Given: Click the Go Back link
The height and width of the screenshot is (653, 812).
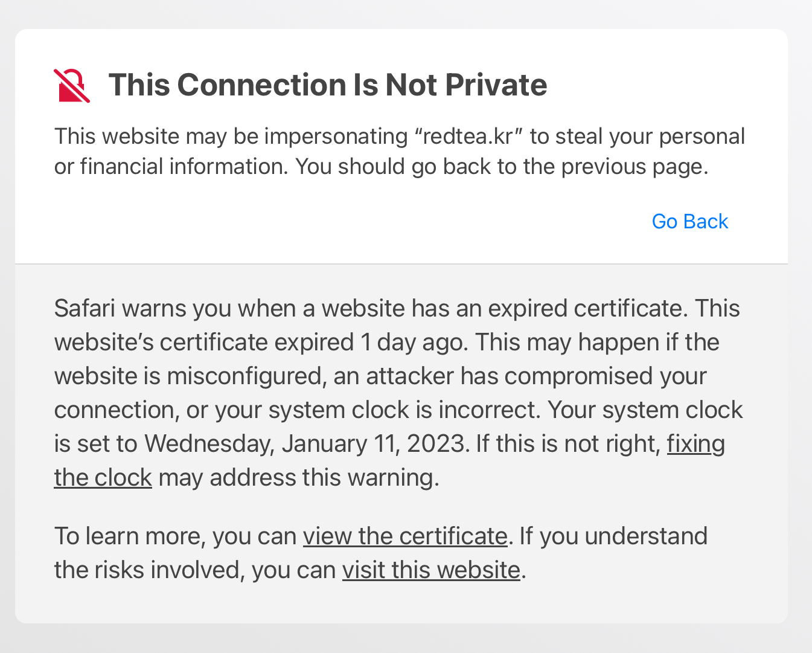Looking at the screenshot, I should [689, 222].
